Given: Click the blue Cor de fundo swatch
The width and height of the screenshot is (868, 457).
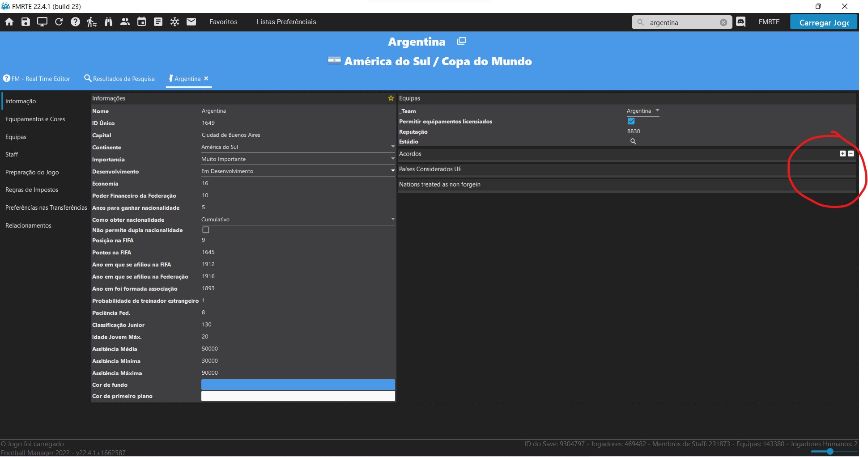Looking at the screenshot, I should click(298, 385).
